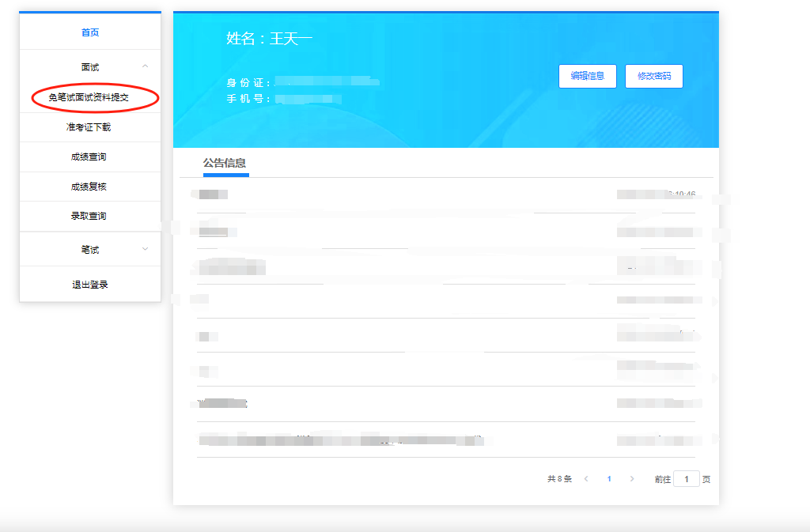810x532 pixels.
Task: Go to previous page with the left arrow
Action: click(x=586, y=479)
